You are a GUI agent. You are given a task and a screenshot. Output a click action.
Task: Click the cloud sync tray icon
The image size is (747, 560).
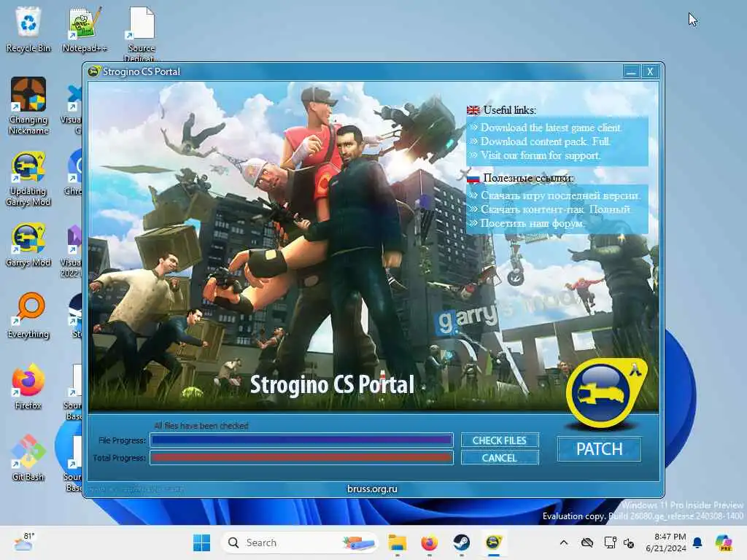pos(587,542)
